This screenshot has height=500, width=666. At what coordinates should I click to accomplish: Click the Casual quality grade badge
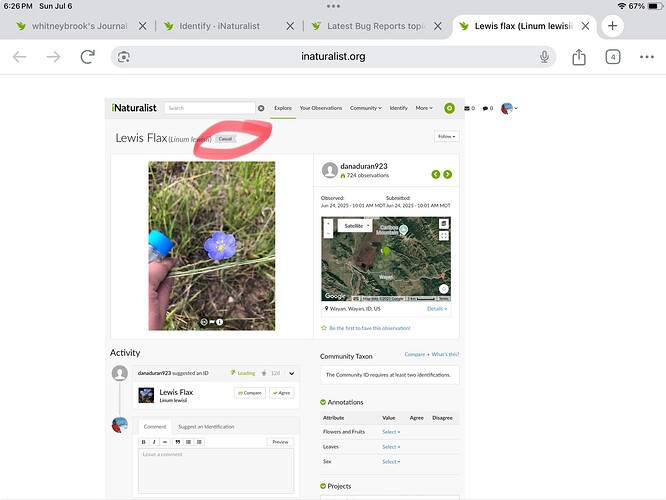click(225, 139)
